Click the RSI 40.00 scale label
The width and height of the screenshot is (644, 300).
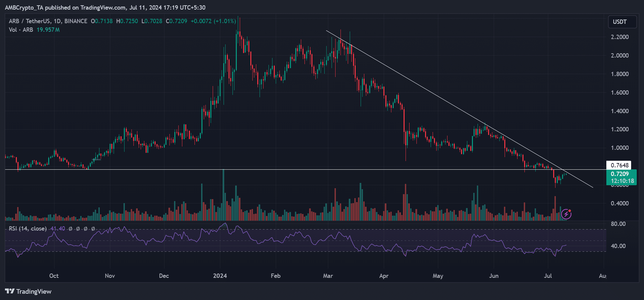(x=618, y=246)
